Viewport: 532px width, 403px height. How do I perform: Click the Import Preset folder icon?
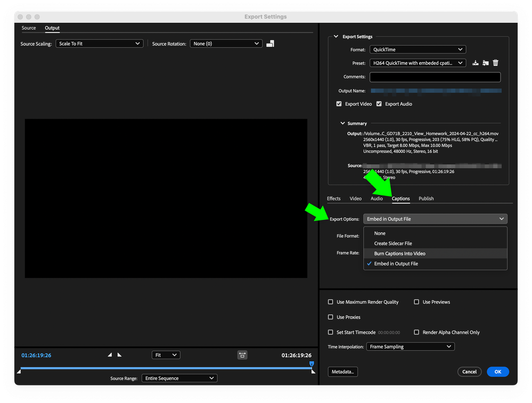[x=485, y=62]
